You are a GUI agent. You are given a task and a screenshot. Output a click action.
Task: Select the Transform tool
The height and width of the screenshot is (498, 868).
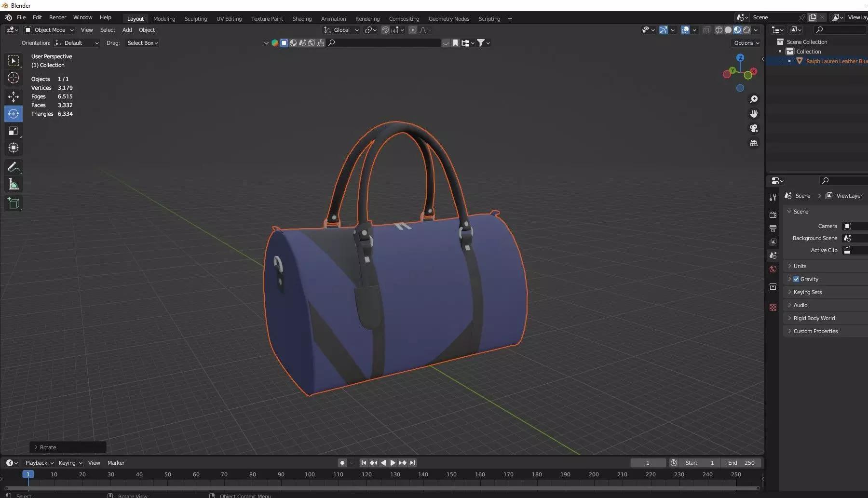pyautogui.click(x=14, y=148)
